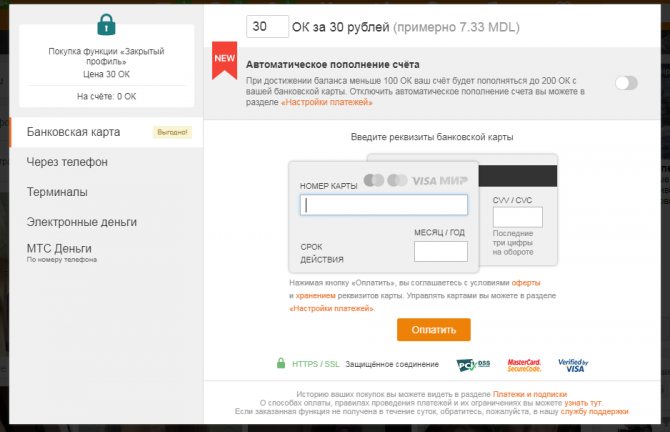The width and height of the screenshot is (670, 432).
Task: Open the службу поддержки link
Action: point(594,411)
